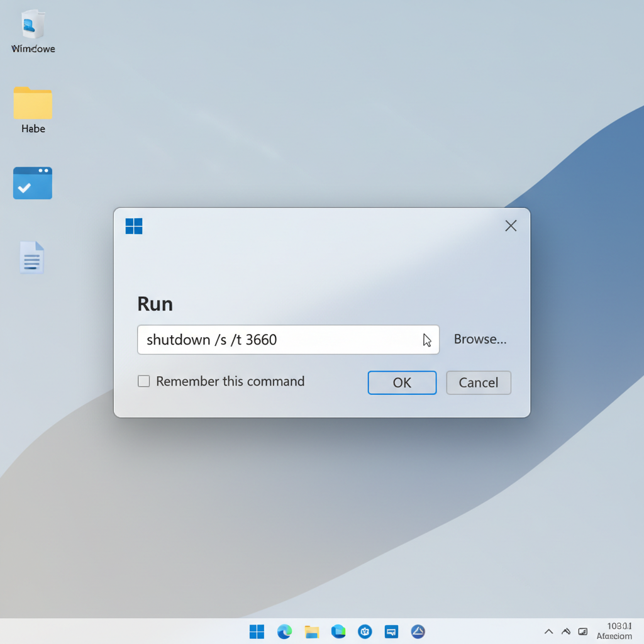Launch Google Drive from the taskbar
The width and height of the screenshot is (644, 644).
pyautogui.click(x=418, y=631)
